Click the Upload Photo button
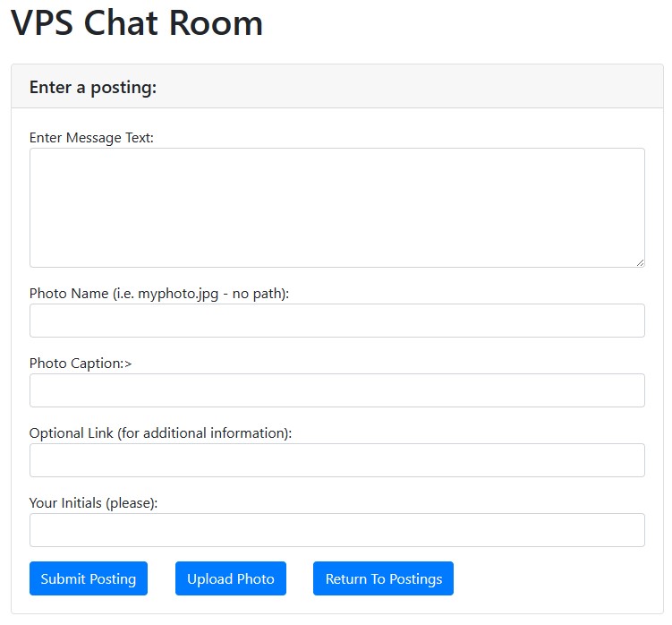 coord(231,578)
